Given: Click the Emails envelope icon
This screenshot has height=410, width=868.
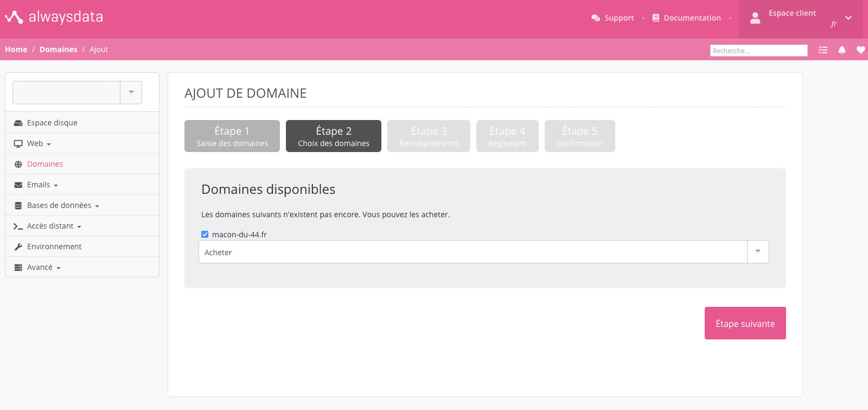Looking at the screenshot, I should (18, 185).
